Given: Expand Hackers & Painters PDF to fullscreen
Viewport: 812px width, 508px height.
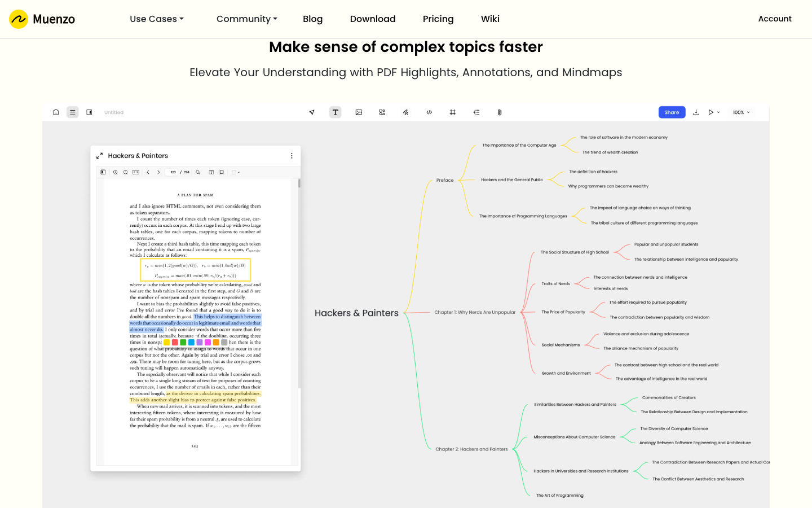Looking at the screenshot, I should point(99,156).
